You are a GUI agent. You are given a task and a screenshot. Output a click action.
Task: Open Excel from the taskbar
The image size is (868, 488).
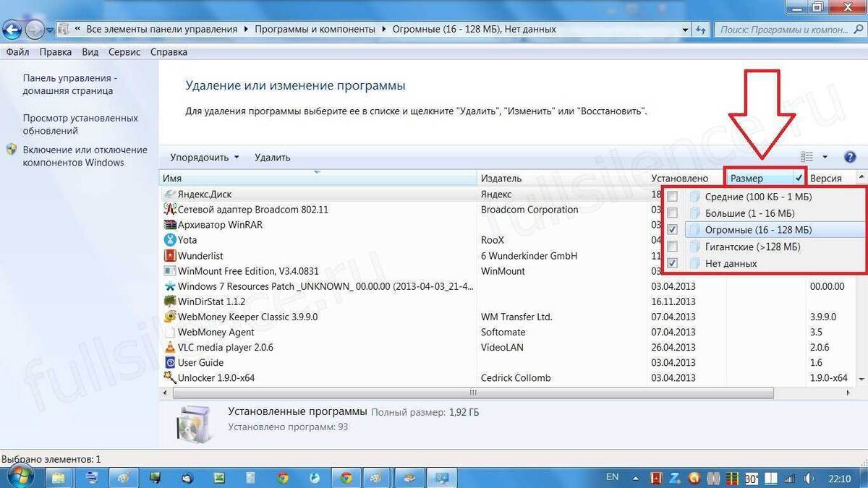pyautogui.click(x=219, y=478)
